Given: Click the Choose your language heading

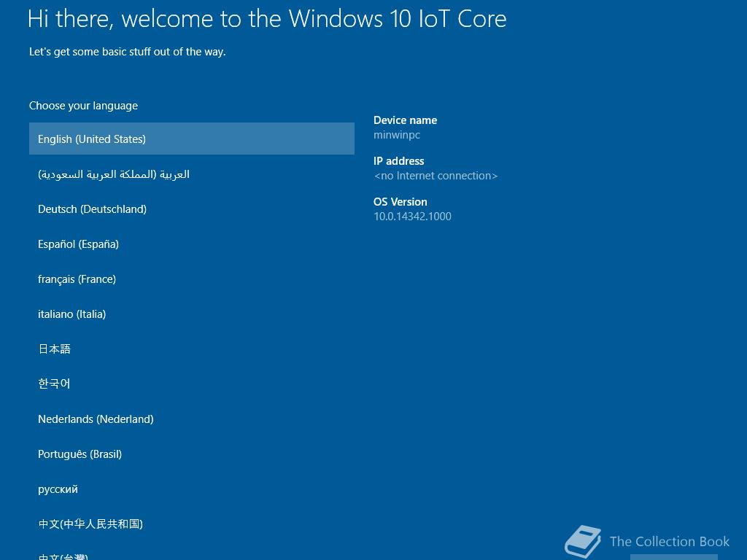Looking at the screenshot, I should (83, 106).
